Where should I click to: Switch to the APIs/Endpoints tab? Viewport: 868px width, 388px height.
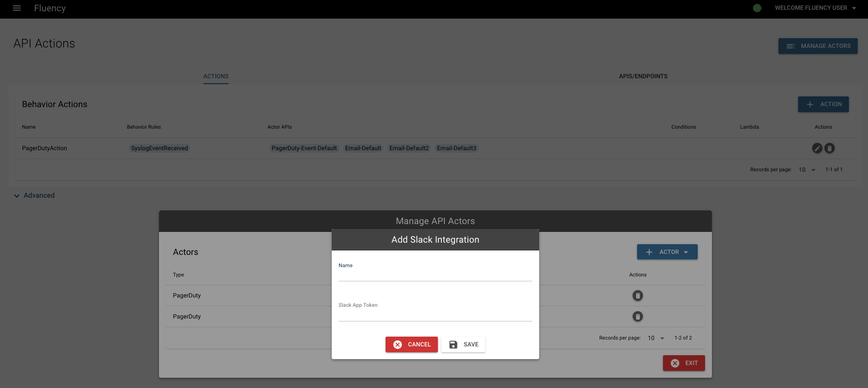coord(643,76)
